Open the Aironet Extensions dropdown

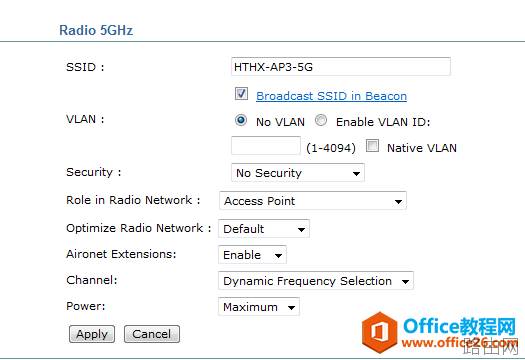[252, 255]
